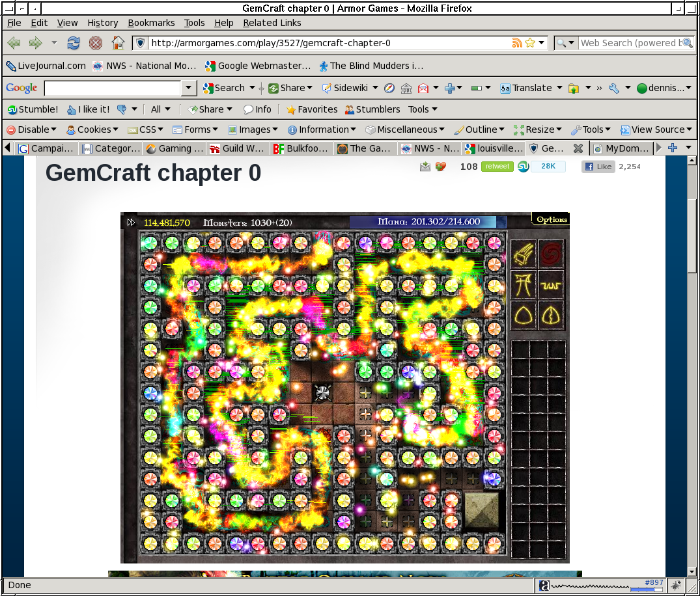Pick the combine gems spell icon
The width and height of the screenshot is (700, 596).
point(551,315)
